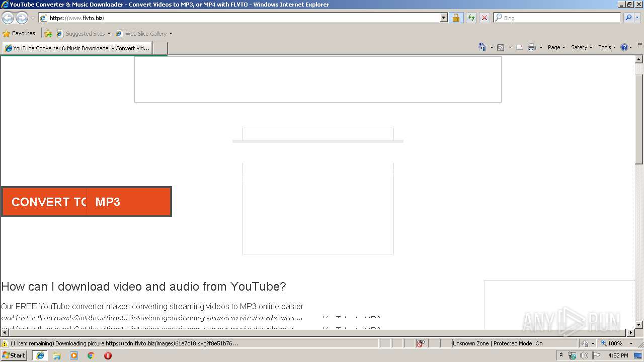Open the Favorites star button

(x=19, y=33)
